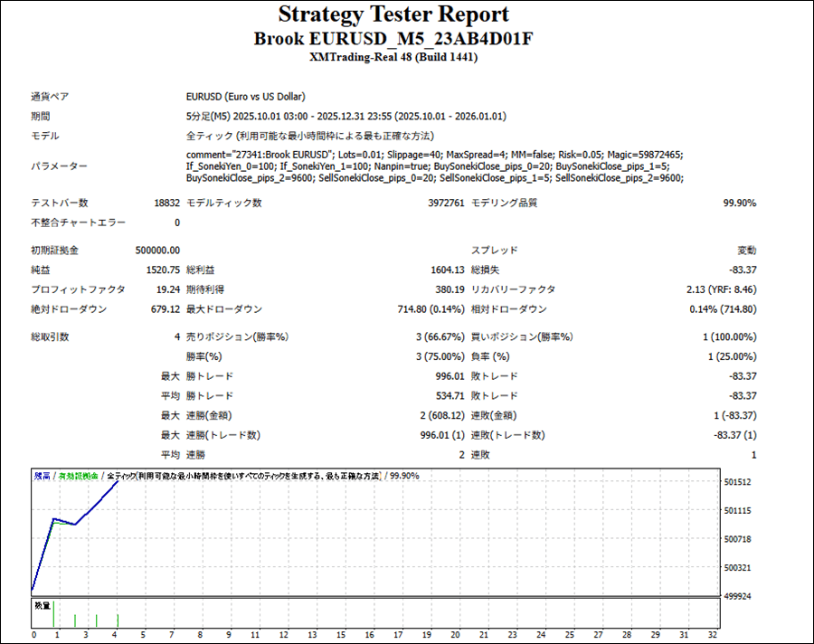Click the first green volume bar
Viewport: 814px width, 644px height.
click(54, 614)
